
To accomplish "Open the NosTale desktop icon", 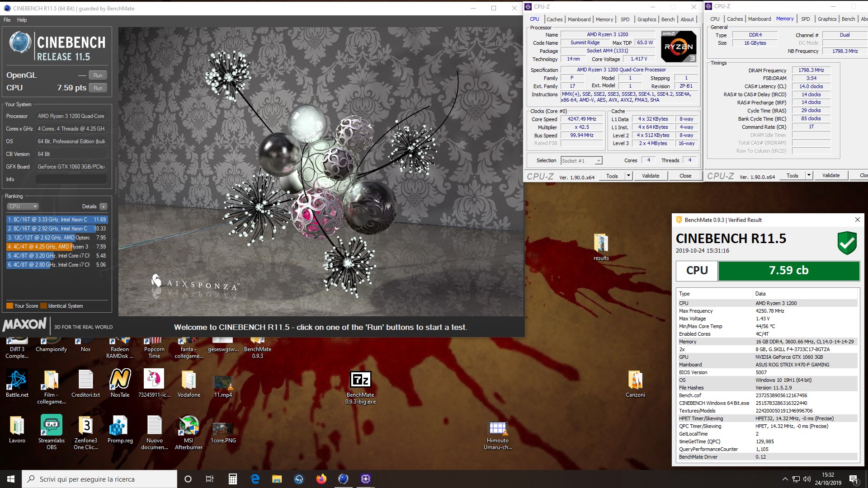I will [120, 383].
